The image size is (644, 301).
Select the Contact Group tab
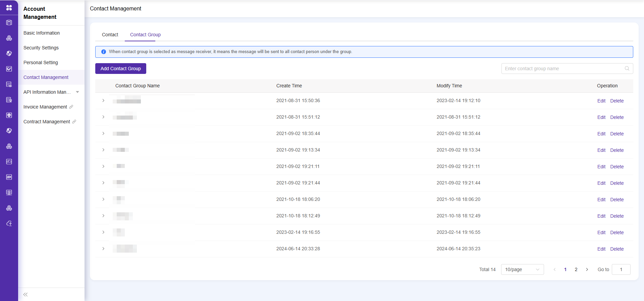tap(145, 35)
